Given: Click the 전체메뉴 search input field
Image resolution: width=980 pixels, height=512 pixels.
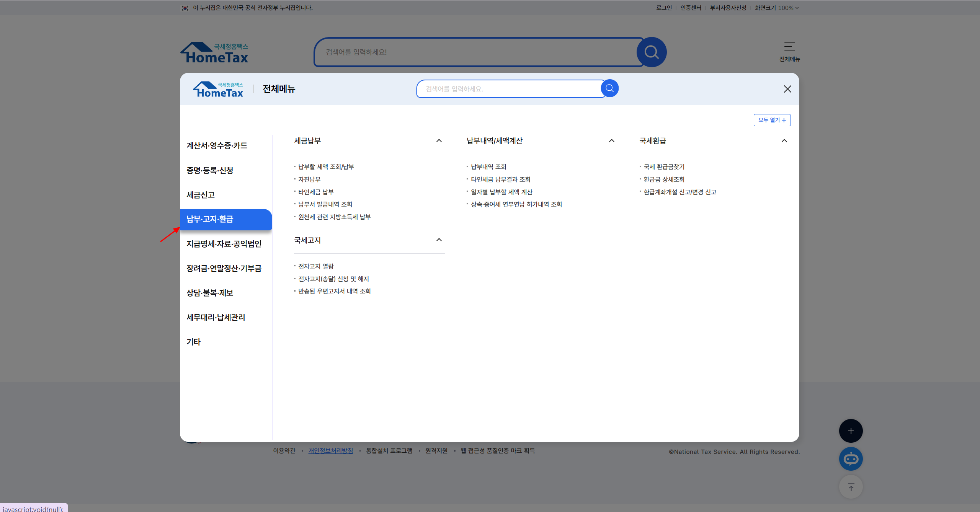Looking at the screenshot, I should [x=509, y=89].
